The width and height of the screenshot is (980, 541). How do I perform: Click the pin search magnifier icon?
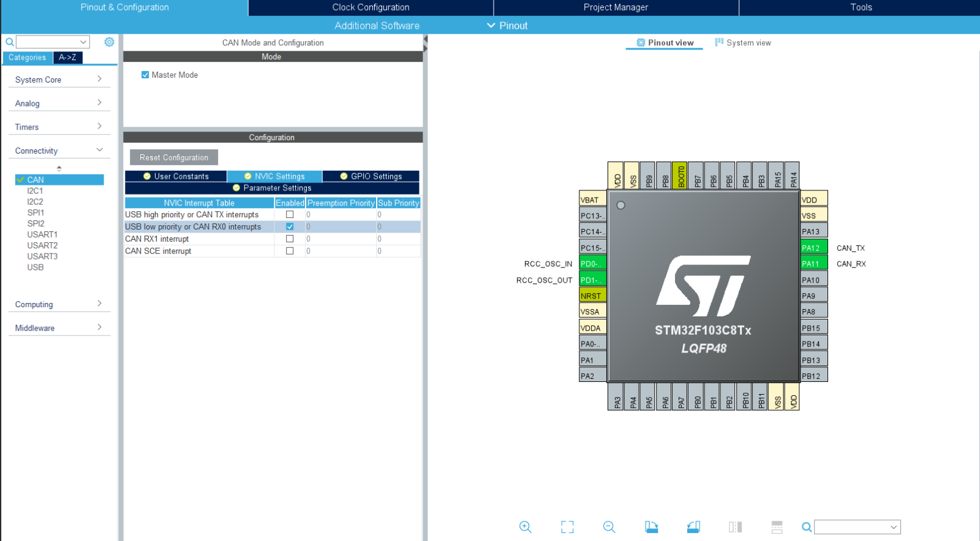807,527
